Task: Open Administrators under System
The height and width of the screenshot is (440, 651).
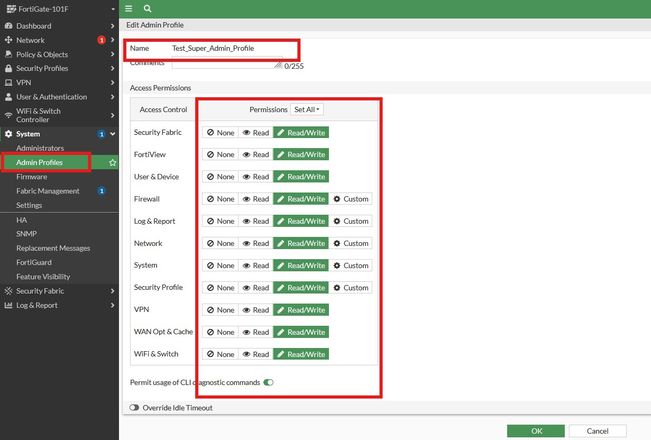Action: 40,148
